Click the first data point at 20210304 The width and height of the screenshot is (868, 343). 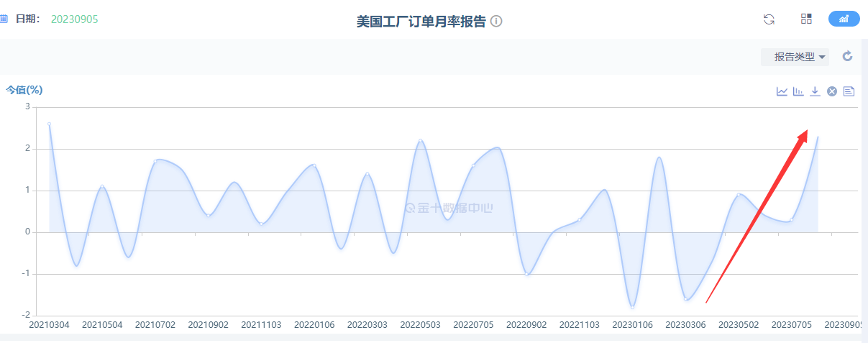50,124
